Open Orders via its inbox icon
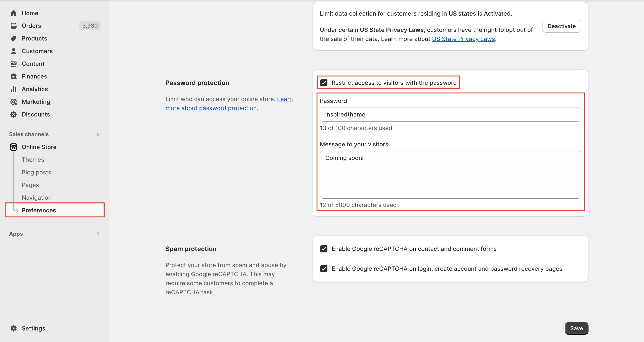The height and width of the screenshot is (342, 644). 14,26
